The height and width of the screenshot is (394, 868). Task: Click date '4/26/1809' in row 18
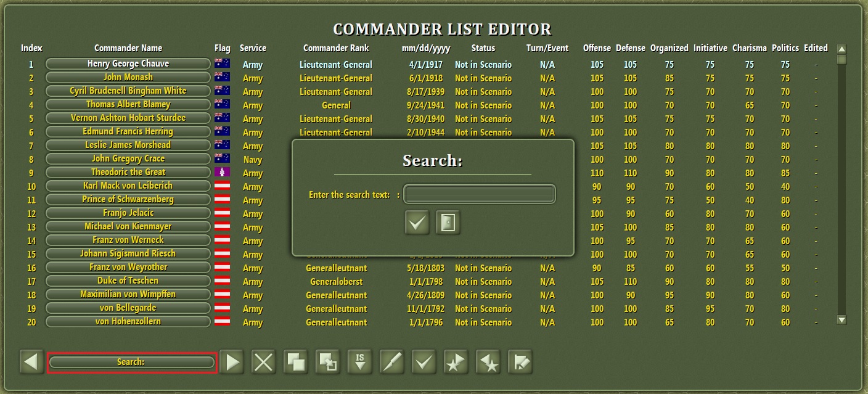click(425, 295)
